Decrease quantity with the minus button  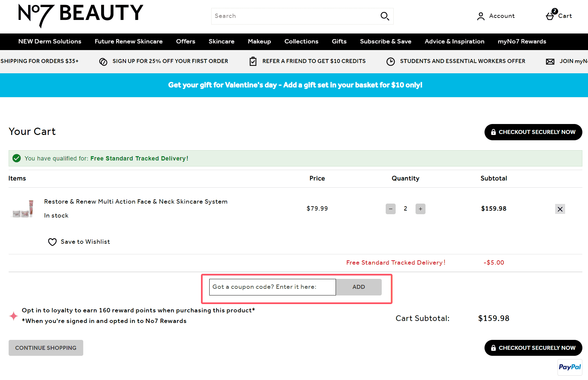pyautogui.click(x=391, y=209)
